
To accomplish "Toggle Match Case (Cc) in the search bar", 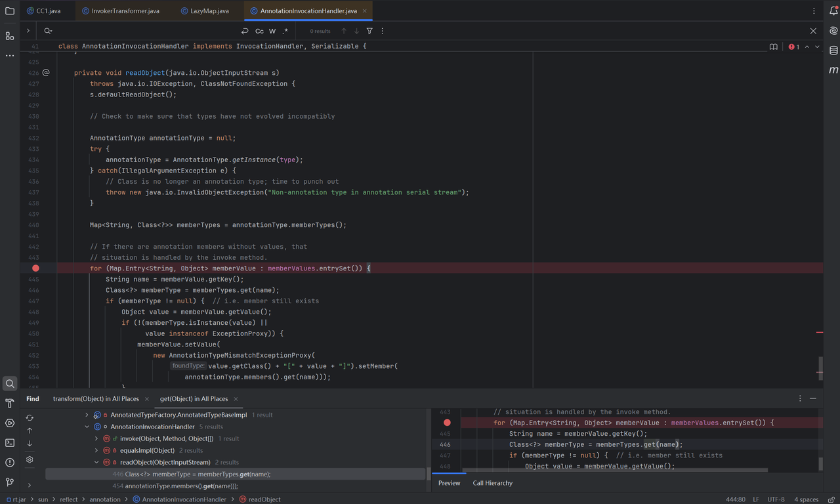I will pyautogui.click(x=259, y=31).
